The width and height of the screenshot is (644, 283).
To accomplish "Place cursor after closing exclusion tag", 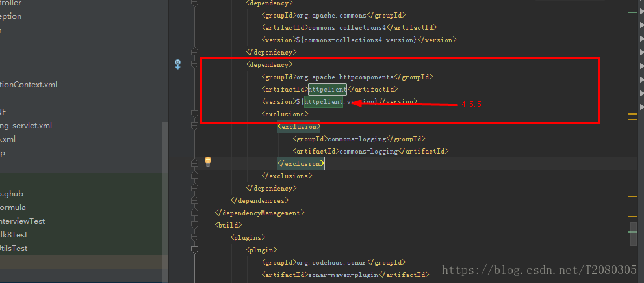I will pyautogui.click(x=324, y=163).
